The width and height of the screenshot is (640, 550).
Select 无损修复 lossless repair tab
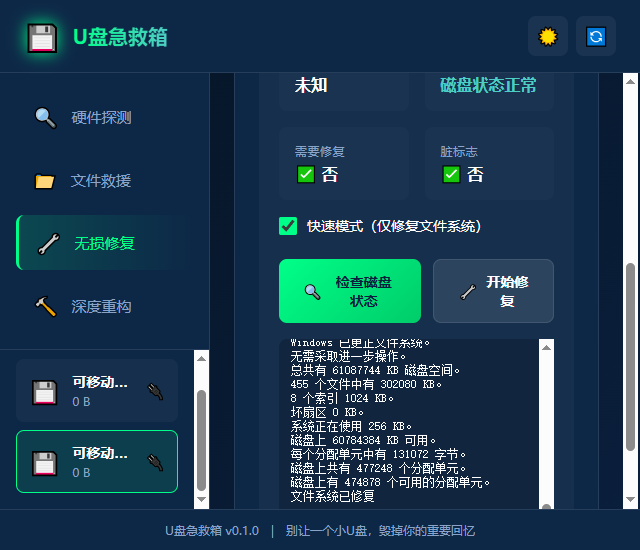[102, 243]
